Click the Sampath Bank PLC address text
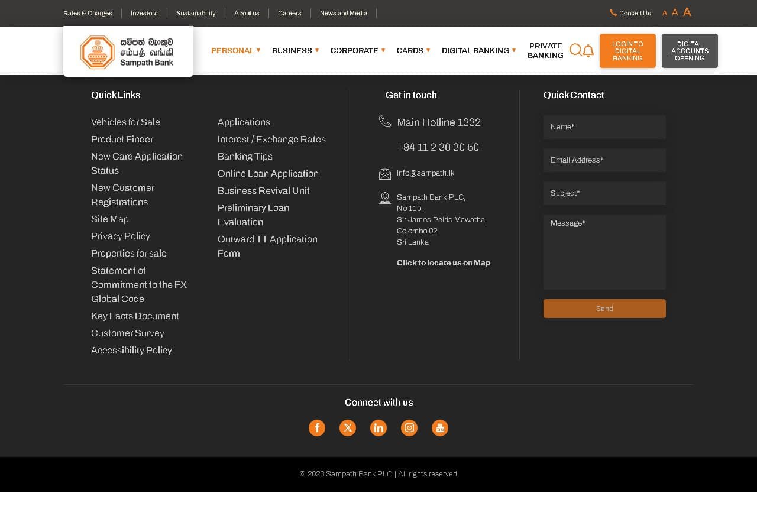This screenshot has width=757, height=532. [x=442, y=220]
